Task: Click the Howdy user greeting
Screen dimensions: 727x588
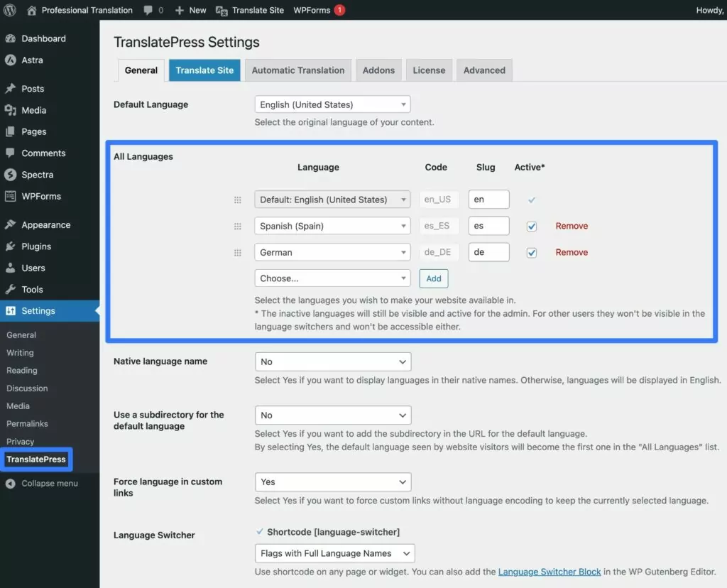Action: tap(709, 10)
